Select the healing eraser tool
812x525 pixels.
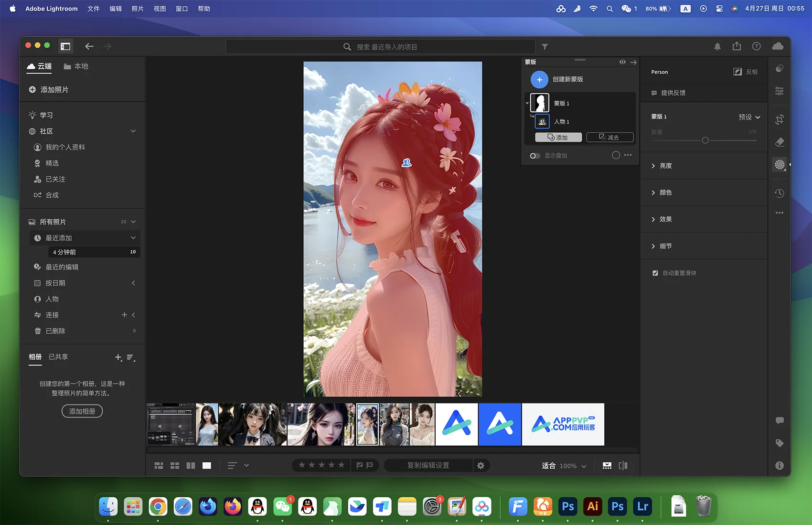pos(780,142)
